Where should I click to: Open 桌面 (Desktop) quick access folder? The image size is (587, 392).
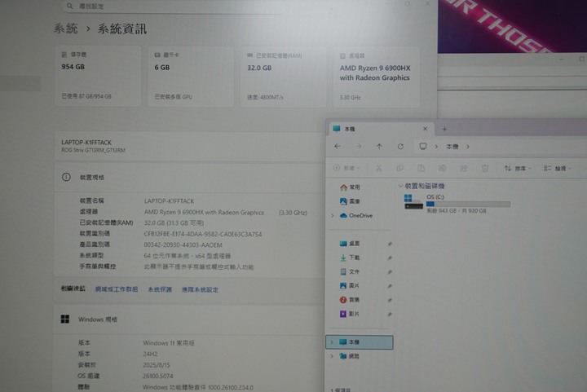[x=350, y=244]
